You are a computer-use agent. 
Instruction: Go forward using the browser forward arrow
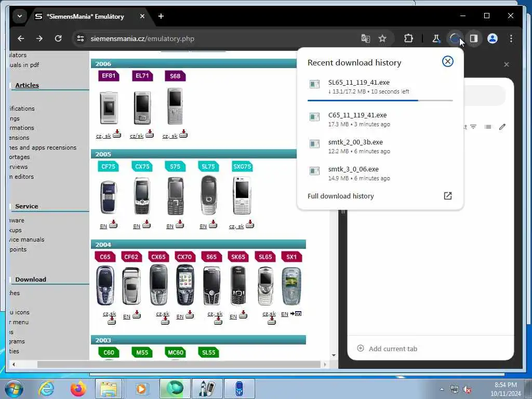coord(39,38)
